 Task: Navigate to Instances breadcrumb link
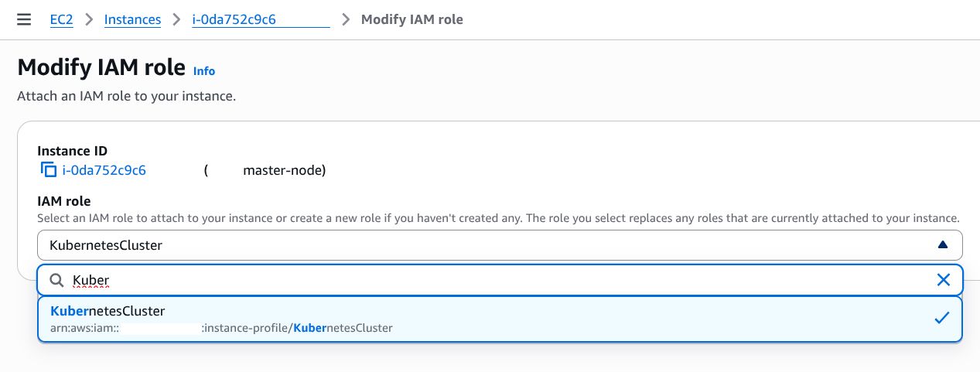tap(132, 19)
